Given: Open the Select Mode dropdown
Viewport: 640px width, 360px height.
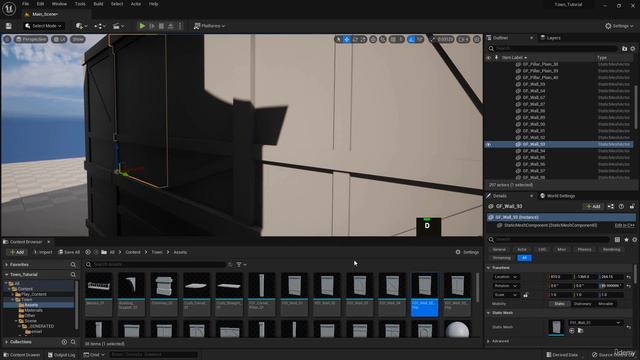Looking at the screenshot, I should (x=44, y=26).
